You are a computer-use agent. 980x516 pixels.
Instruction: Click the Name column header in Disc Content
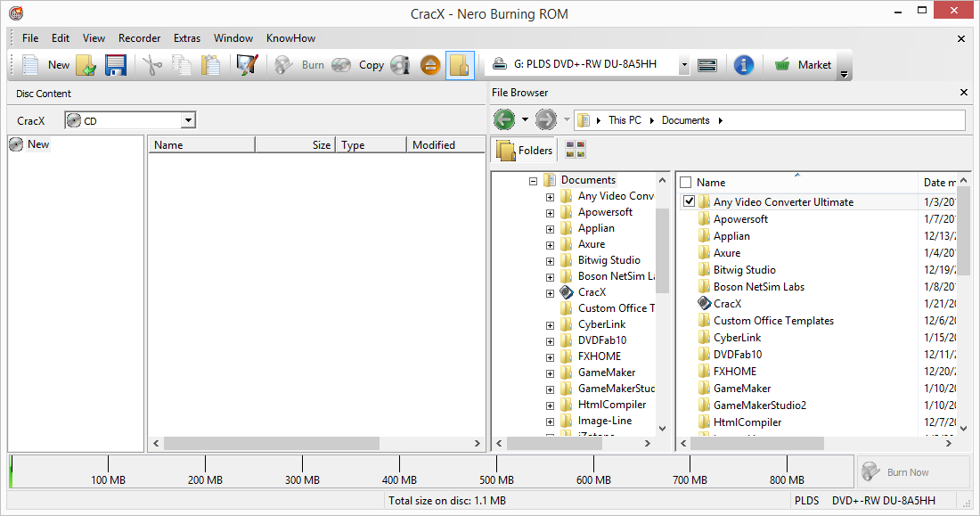[202, 145]
